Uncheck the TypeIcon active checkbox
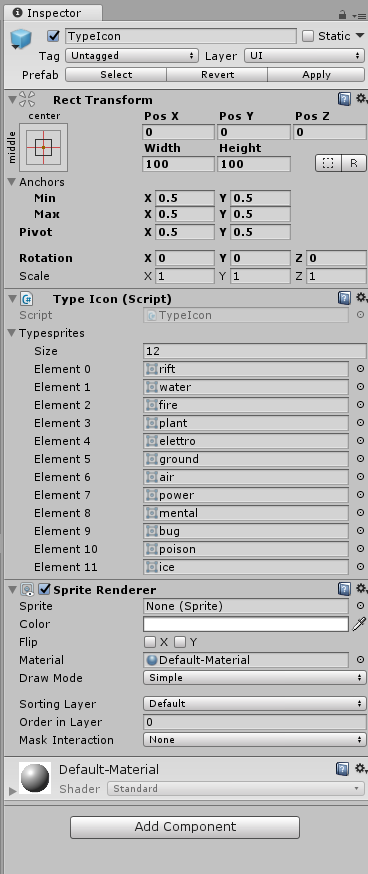The width and height of the screenshot is (368, 874). coord(54,36)
